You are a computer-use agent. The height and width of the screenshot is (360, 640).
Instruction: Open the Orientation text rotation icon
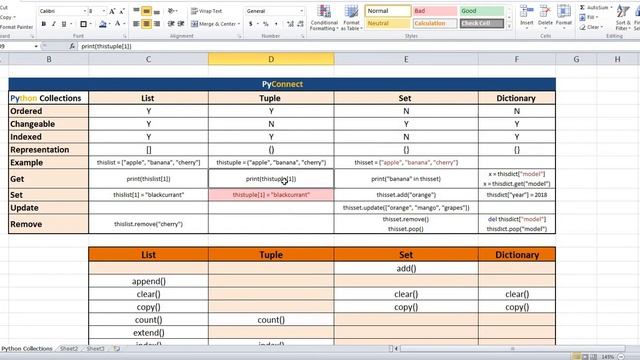(173, 11)
